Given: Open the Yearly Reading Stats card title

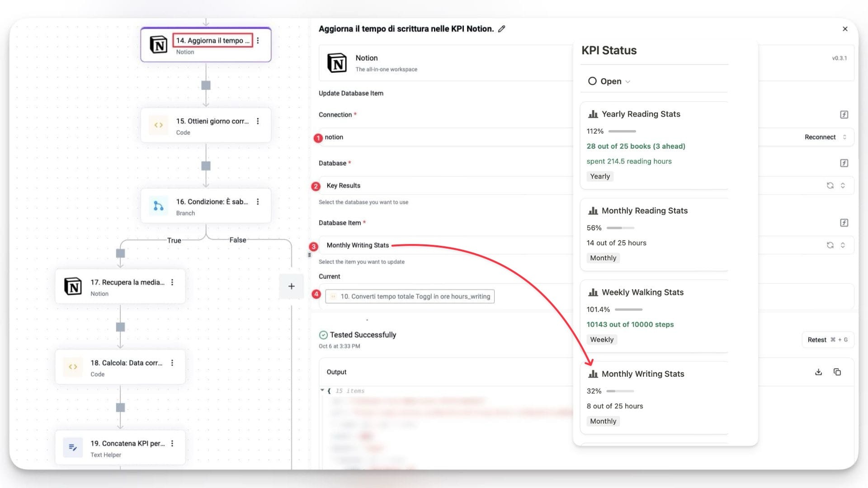Looking at the screenshot, I should point(641,114).
